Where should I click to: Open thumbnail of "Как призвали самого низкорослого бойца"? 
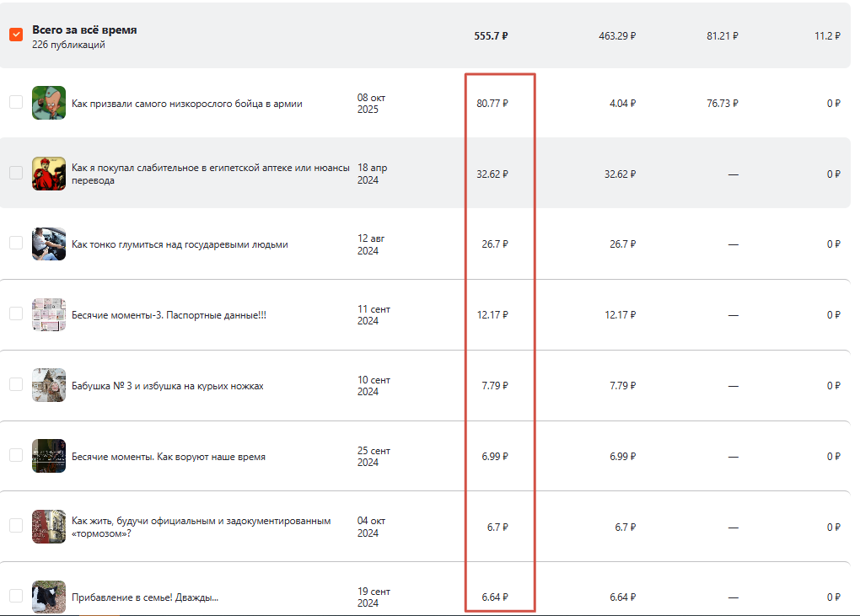49,103
